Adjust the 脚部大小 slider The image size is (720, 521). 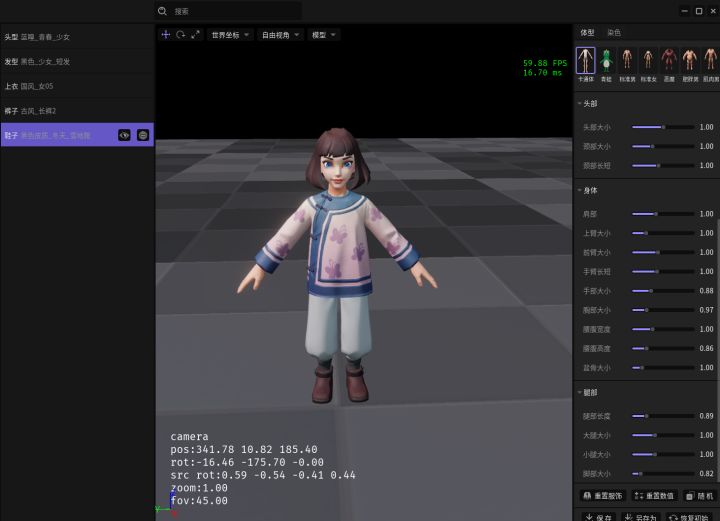click(663, 474)
